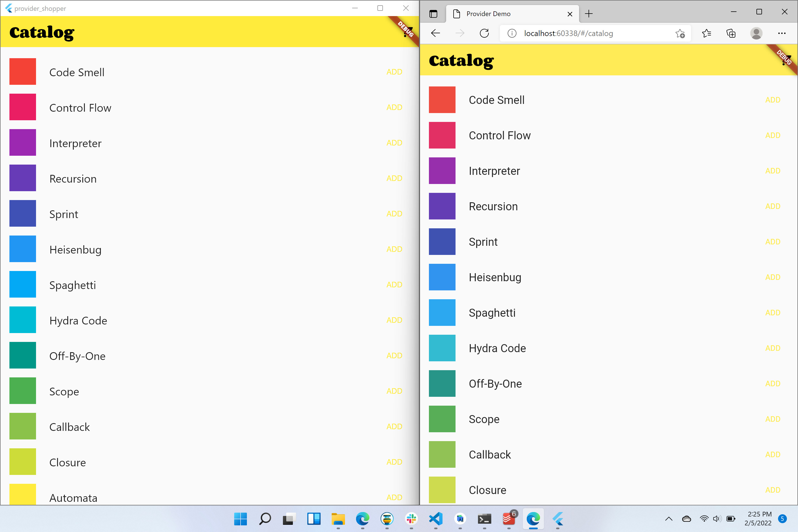
Task: Open Edge tab actions menu
Action: [433, 14]
